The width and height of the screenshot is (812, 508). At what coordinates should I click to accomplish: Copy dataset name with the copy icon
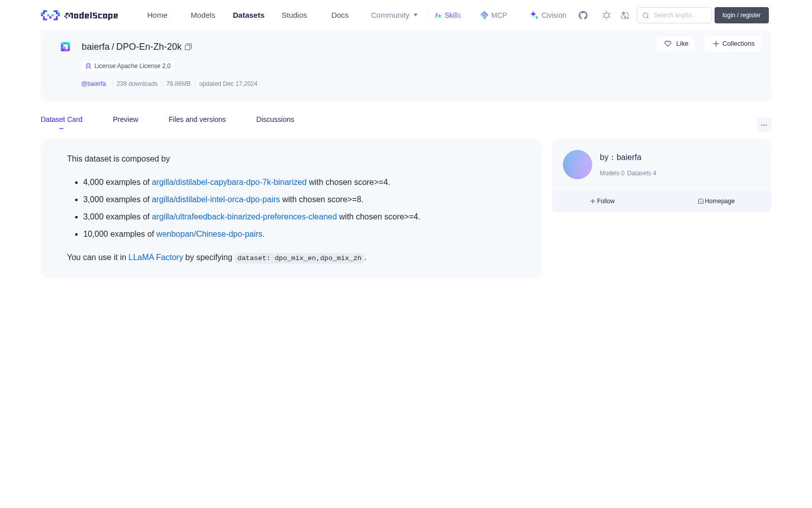pos(188,47)
